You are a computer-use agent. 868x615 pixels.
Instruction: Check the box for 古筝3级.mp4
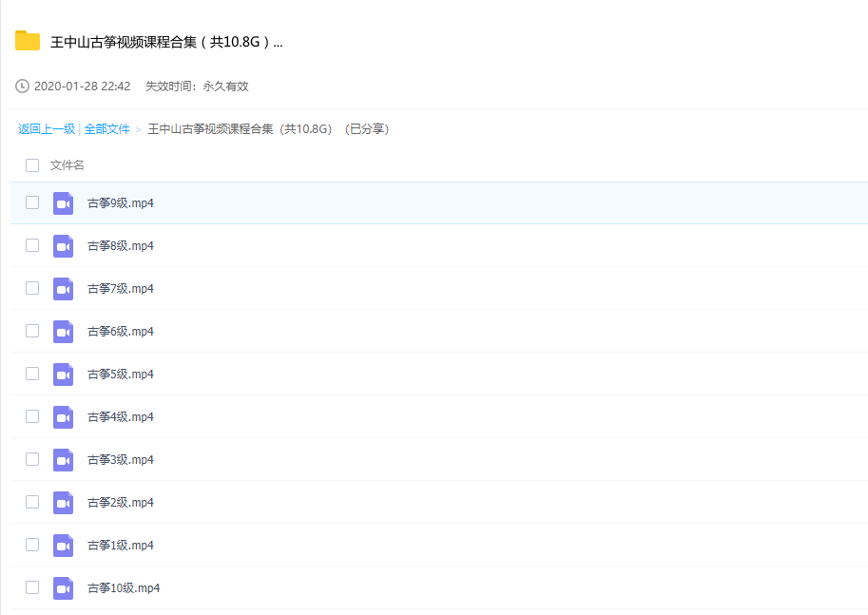click(x=32, y=459)
